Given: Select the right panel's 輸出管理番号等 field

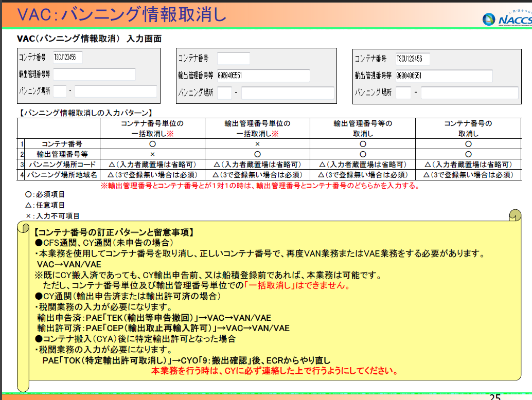Looking at the screenshot, I should pyautogui.click(x=444, y=76).
